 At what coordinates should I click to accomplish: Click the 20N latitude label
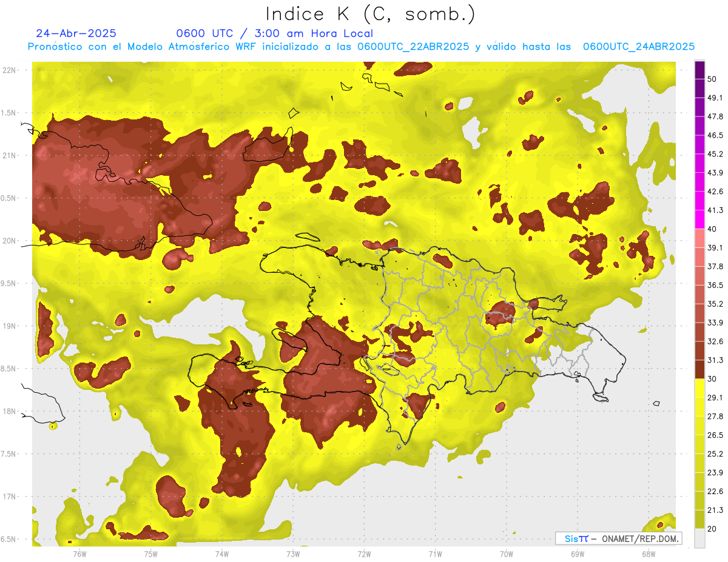(8, 241)
